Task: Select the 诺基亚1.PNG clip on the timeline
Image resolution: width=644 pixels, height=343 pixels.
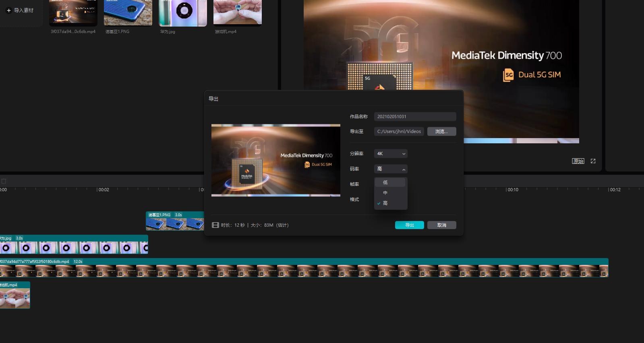Action: click(175, 221)
